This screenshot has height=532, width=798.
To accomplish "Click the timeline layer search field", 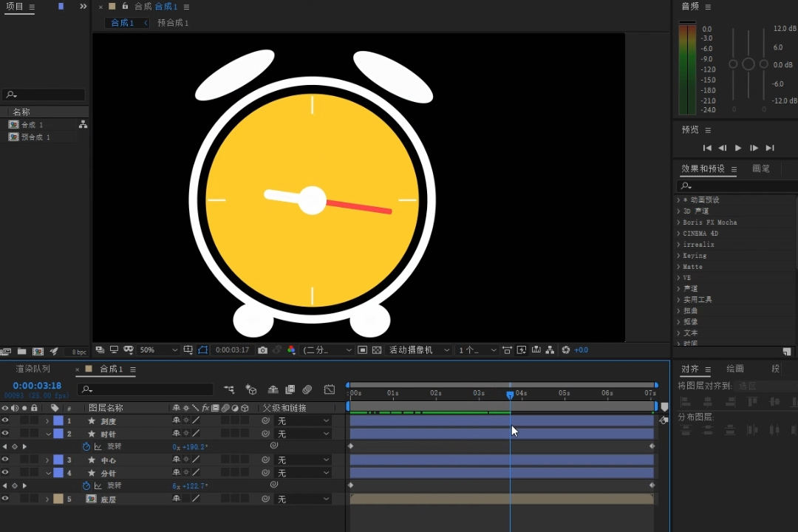I will pos(145,389).
